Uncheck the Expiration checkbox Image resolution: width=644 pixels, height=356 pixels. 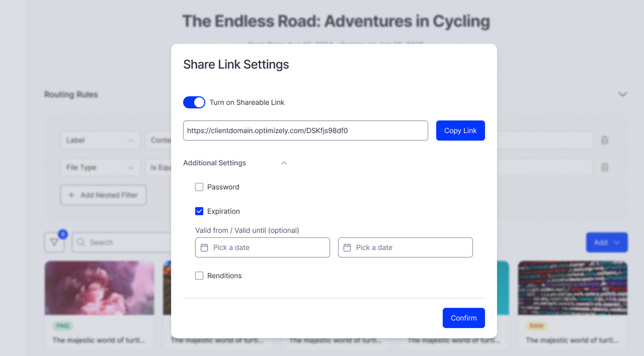tap(199, 211)
